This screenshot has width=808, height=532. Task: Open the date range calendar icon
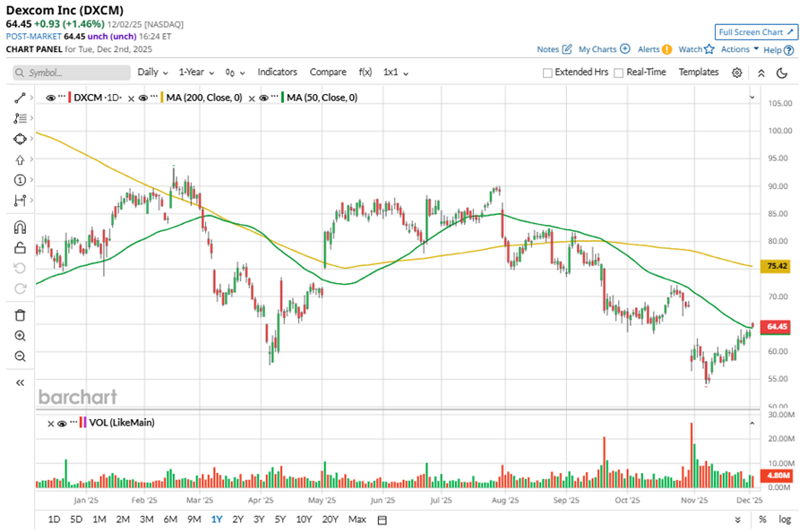point(382,519)
